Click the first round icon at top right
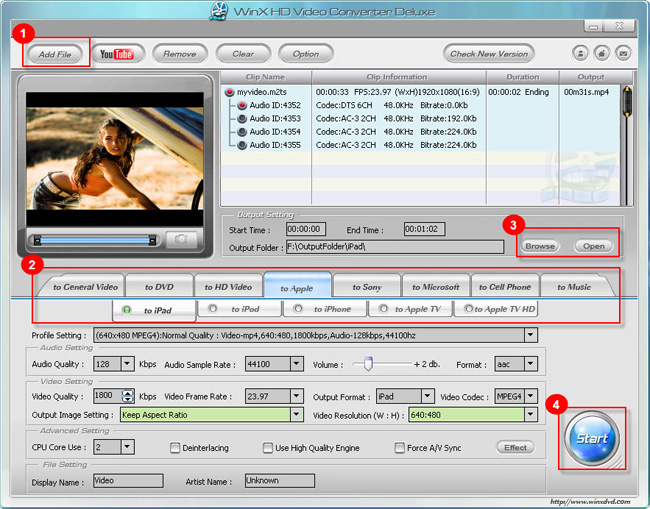The width and height of the screenshot is (650, 509). [x=581, y=54]
